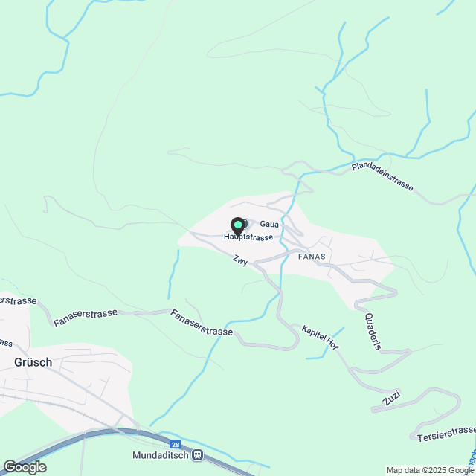476x476 pixels.
Task: Click the Quaderis road label
Action: click(373, 331)
